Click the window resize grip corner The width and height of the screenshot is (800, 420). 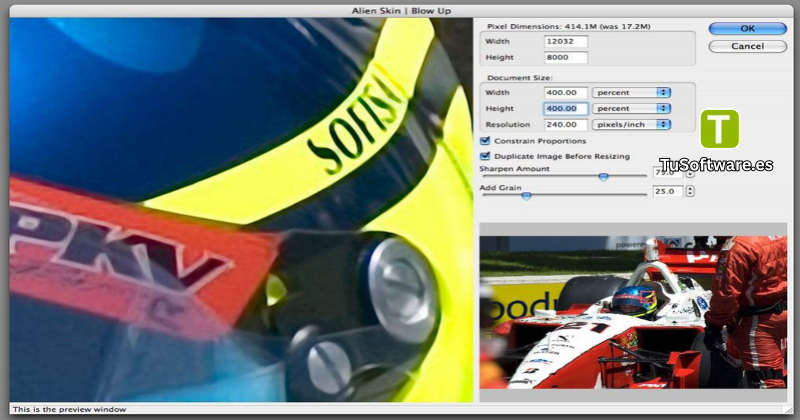click(x=787, y=409)
